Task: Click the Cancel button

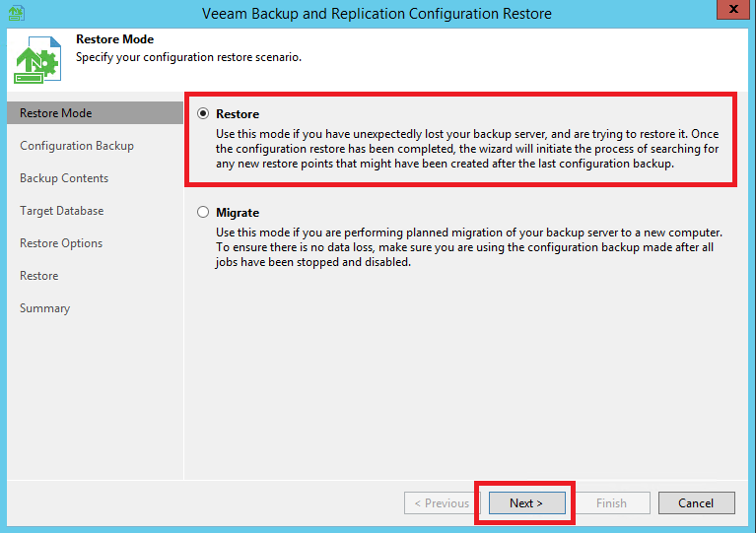Action: tap(696, 503)
